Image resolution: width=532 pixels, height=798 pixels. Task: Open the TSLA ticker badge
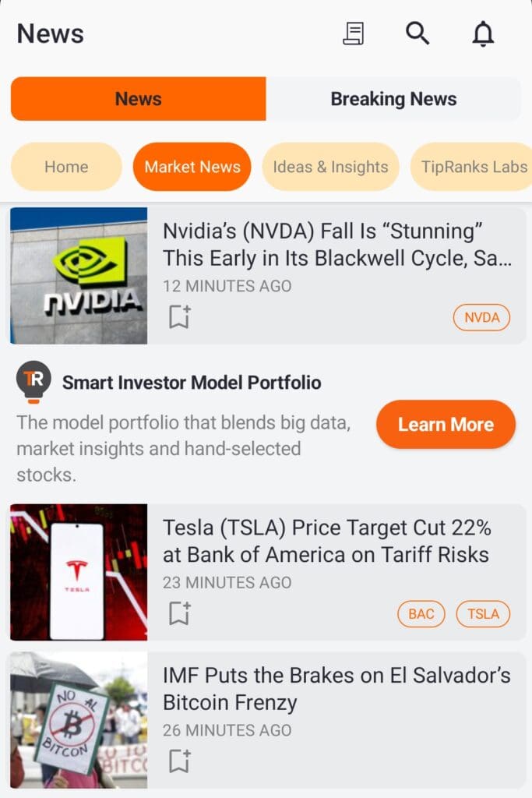coord(483,613)
